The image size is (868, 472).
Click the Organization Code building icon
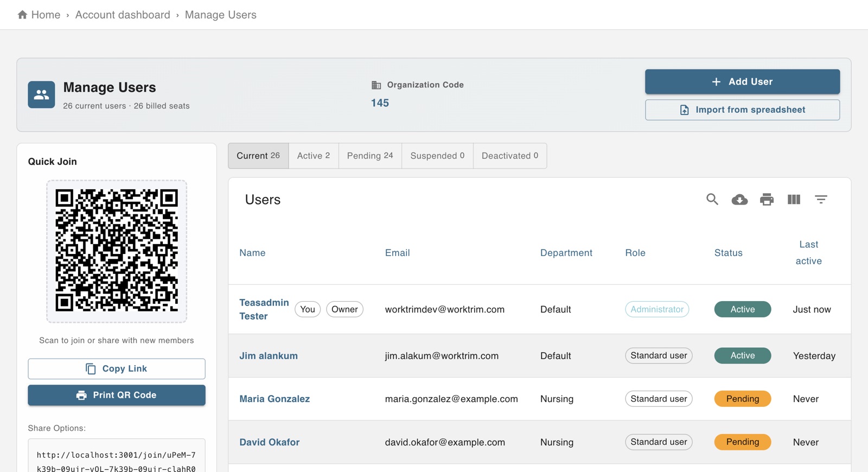pyautogui.click(x=376, y=85)
